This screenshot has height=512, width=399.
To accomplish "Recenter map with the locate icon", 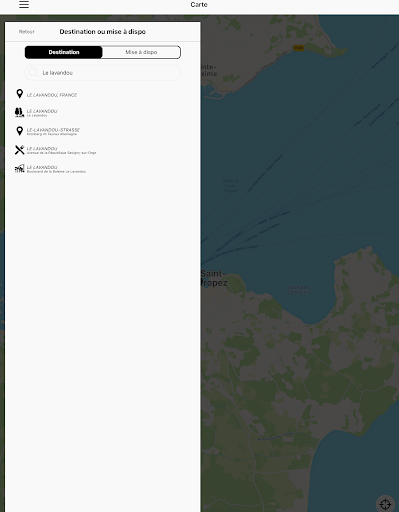I will pyautogui.click(x=385, y=504).
